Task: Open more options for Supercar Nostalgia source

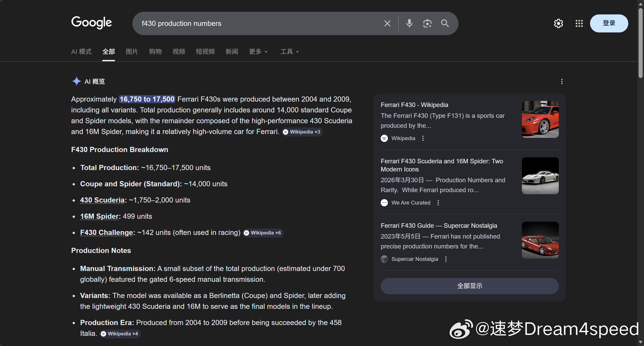Action: [446, 259]
